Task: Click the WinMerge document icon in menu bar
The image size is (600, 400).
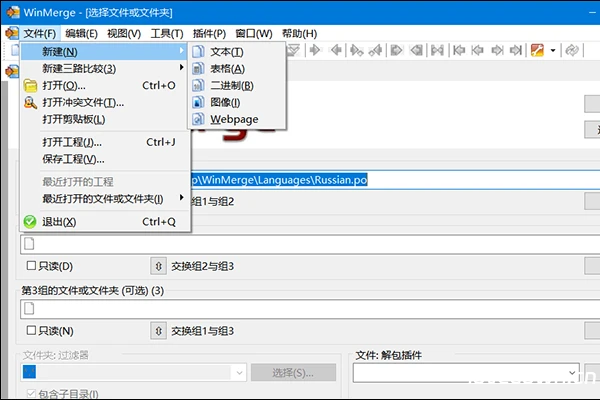Action: click(x=11, y=33)
